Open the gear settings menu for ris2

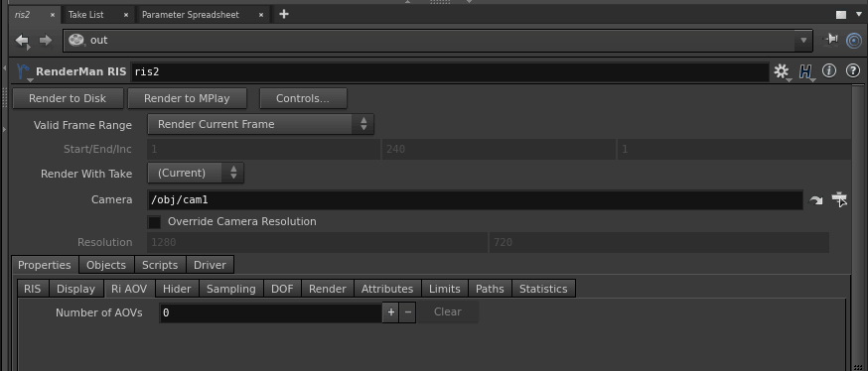[x=781, y=71]
